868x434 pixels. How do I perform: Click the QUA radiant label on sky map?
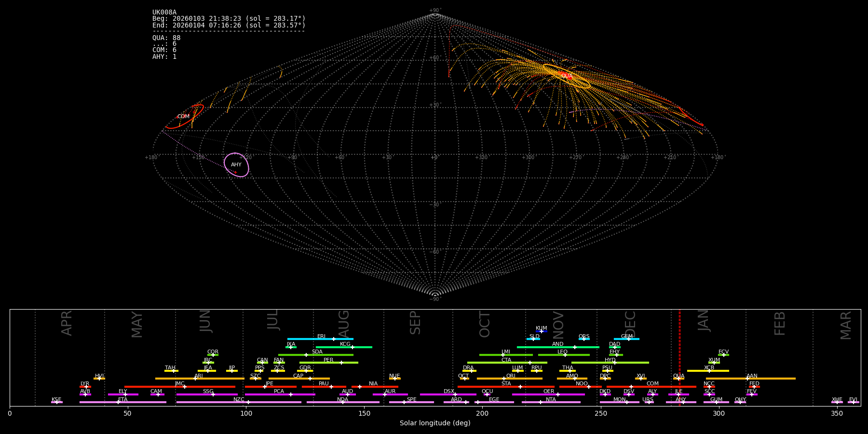[x=567, y=76]
